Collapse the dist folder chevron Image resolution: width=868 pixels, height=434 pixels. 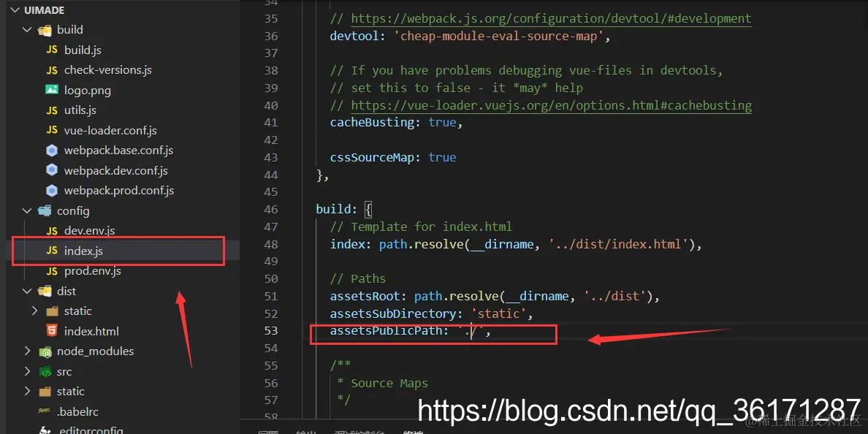[26, 292]
